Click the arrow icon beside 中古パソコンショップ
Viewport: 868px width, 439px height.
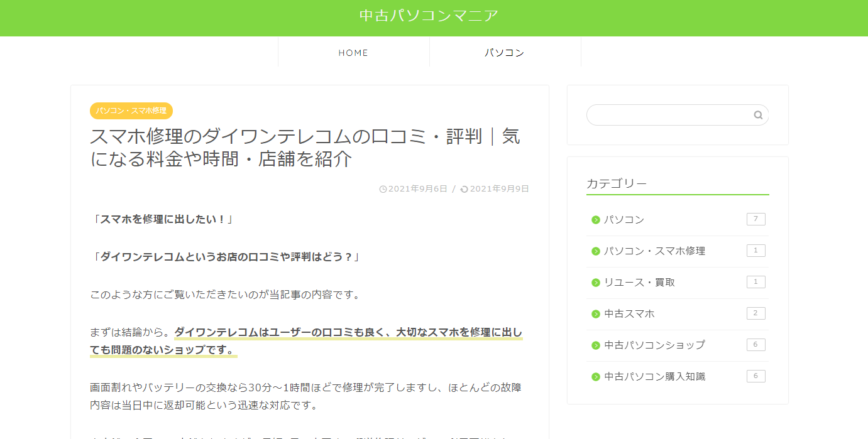(x=596, y=345)
